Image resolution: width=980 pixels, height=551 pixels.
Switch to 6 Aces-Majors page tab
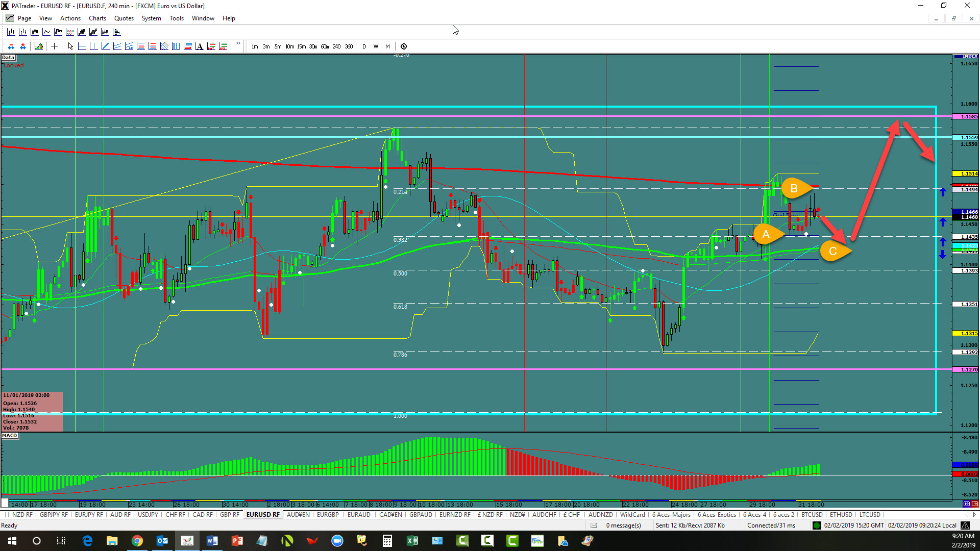[x=671, y=514]
